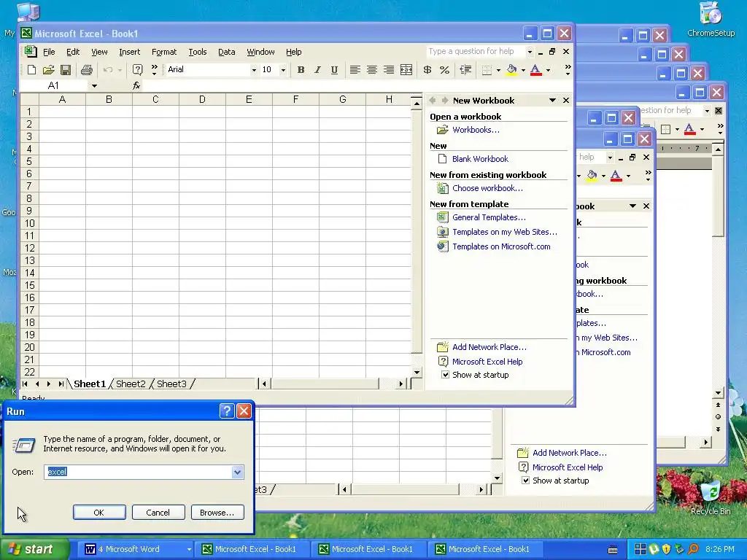Click Excel document icon beside File menu
Viewport: 747px width, 560px height.
[x=30, y=52]
